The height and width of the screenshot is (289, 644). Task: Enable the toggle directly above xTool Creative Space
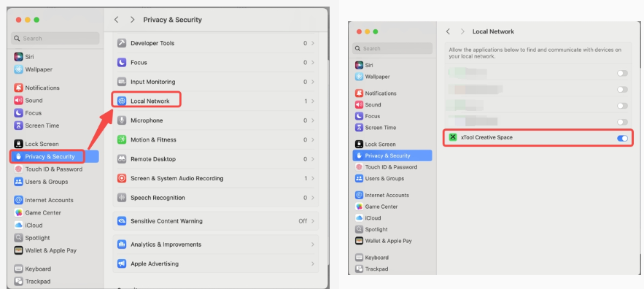[622, 122]
